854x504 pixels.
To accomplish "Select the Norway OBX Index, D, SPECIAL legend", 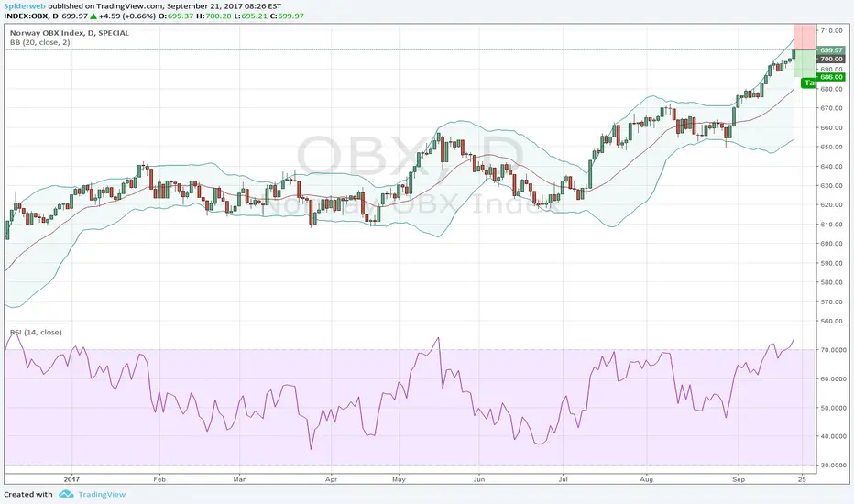I will coord(70,33).
